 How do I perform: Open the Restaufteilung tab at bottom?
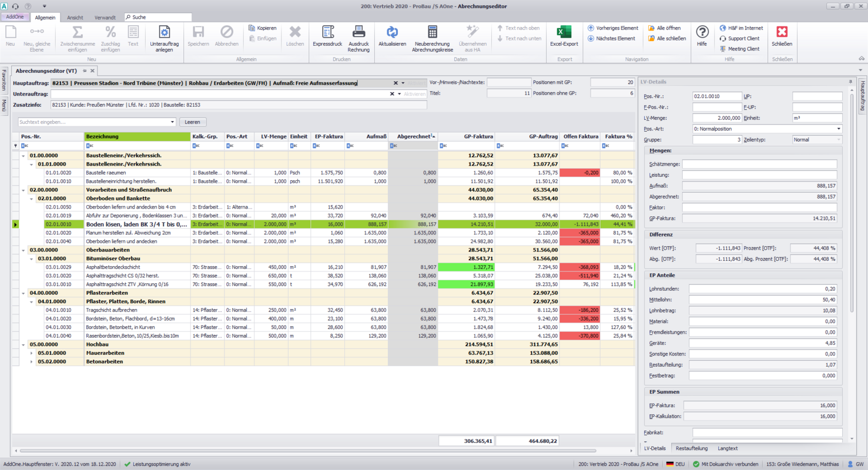[692, 448]
